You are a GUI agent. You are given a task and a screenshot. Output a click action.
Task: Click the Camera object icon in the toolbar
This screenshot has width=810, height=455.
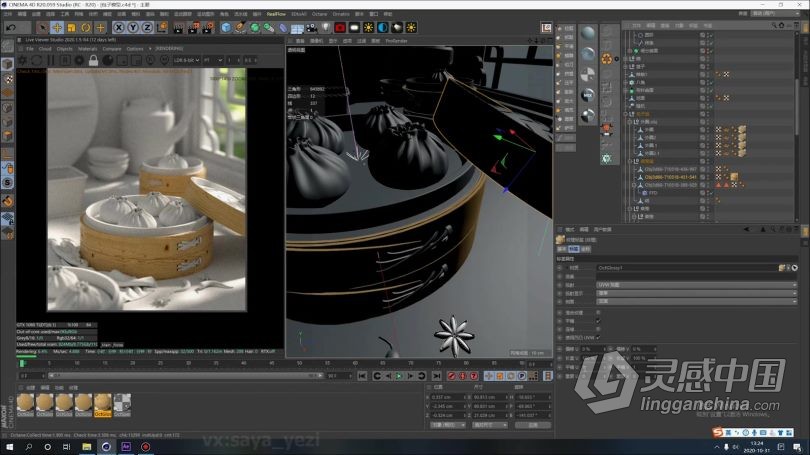311,27
